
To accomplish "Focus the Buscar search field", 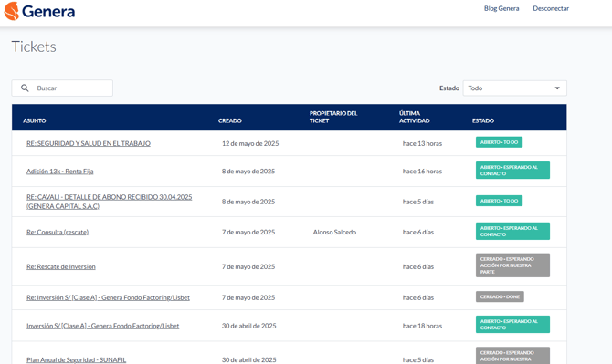I will click(62, 88).
